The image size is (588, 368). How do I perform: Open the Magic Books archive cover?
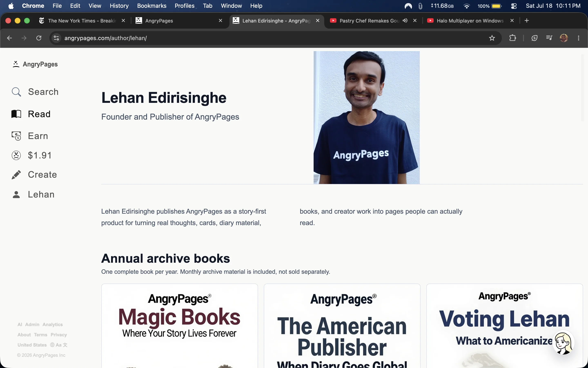click(x=179, y=326)
